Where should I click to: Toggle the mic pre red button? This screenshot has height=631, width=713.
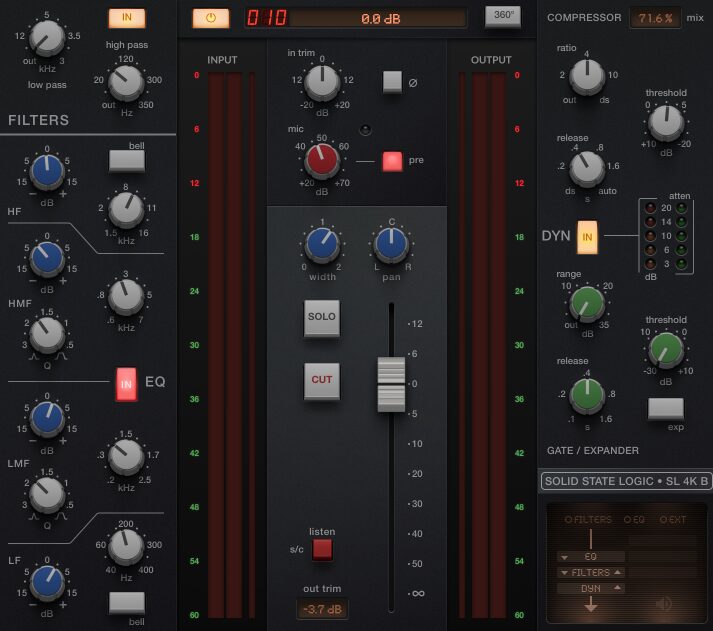392,160
